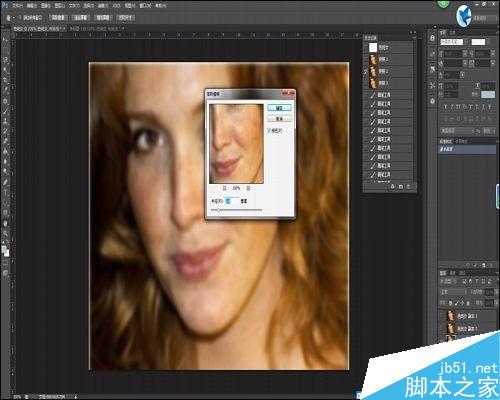Select the highlighted style row in styles panel
Screen dimensions: 500x400
point(467,149)
